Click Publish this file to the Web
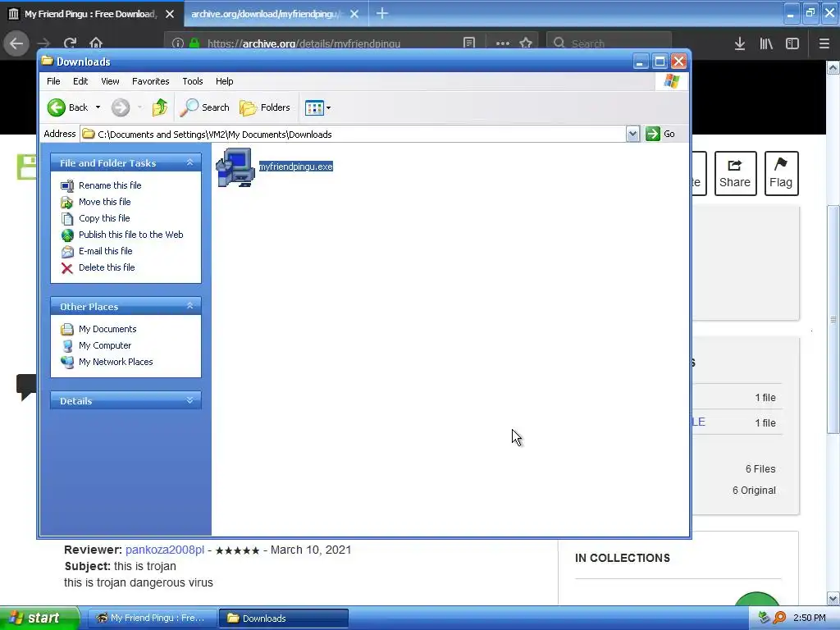The image size is (840, 630). pos(130,235)
